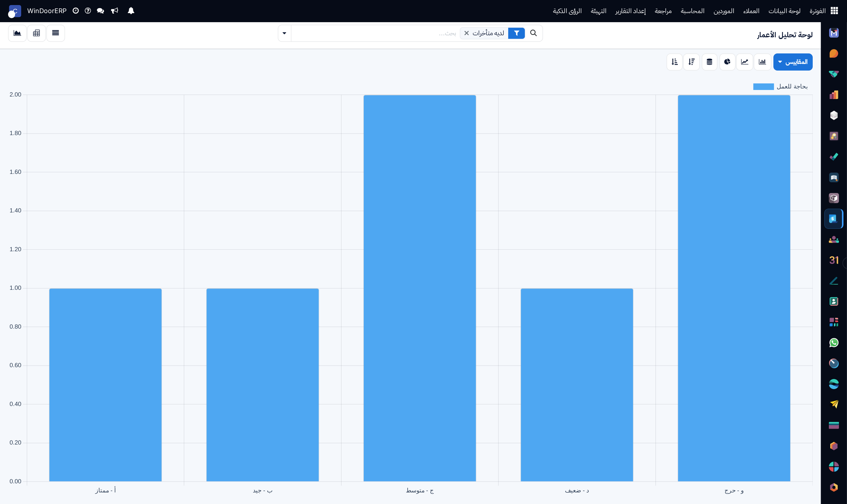Open the Dashboards tiles app in sidebar

coord(834,322)
